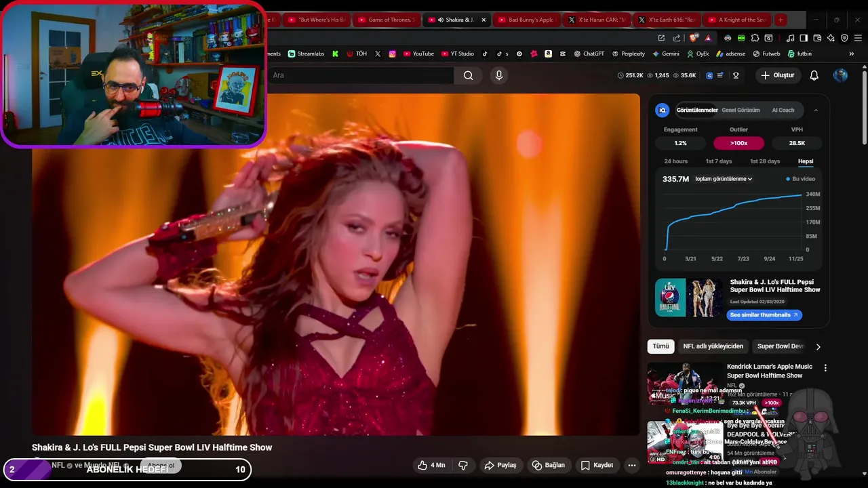This screenshot has height=488, width=868.
Task: Switch to Görüntülenmeler tab in vidIQ panel
Action: (697, 110)
